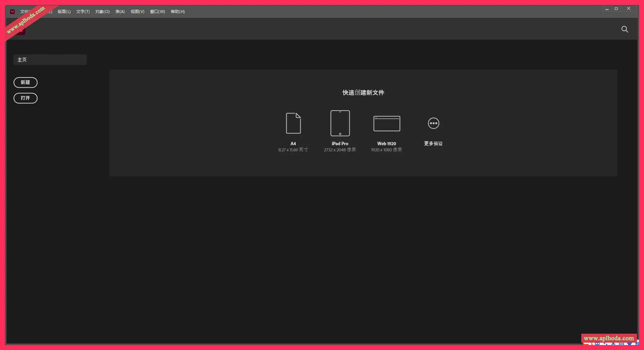Screen dimensions: 644x350
Task: Open the 帮助(H) menu
Action: [178, 12]
